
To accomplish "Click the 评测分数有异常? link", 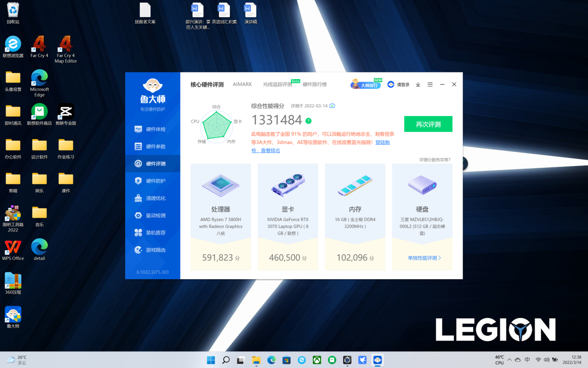I will click(435, 160).
